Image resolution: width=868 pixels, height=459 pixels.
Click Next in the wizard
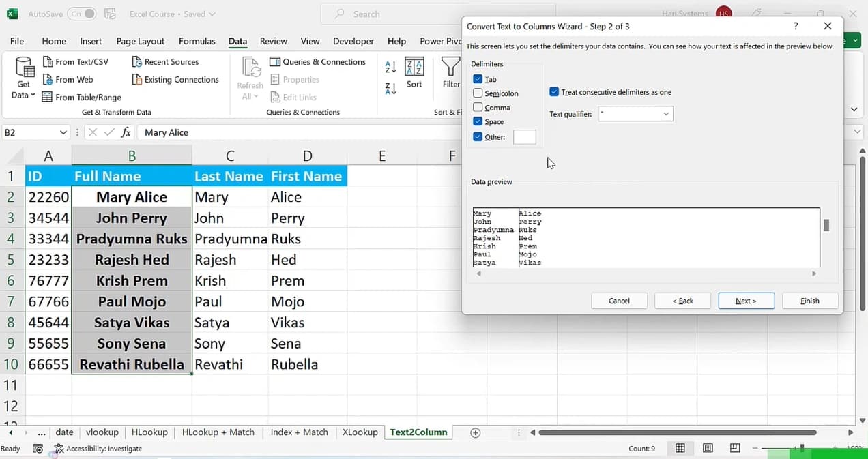(x=746, y=301)
